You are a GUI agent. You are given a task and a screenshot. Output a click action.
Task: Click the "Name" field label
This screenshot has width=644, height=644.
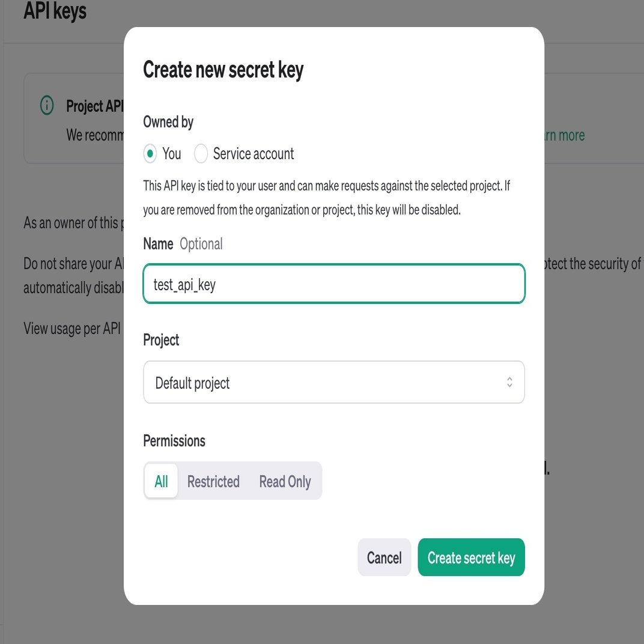[158, 244]
